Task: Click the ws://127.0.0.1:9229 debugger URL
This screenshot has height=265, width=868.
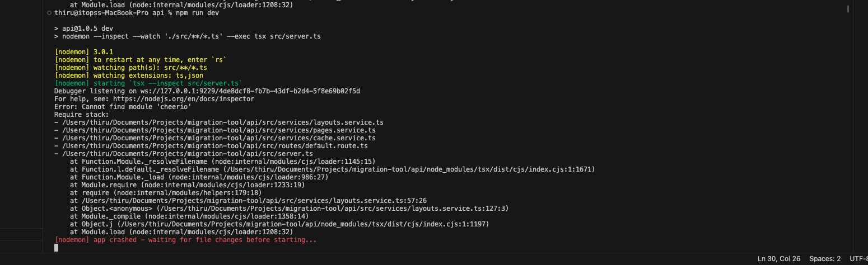Action: (246, 91)
